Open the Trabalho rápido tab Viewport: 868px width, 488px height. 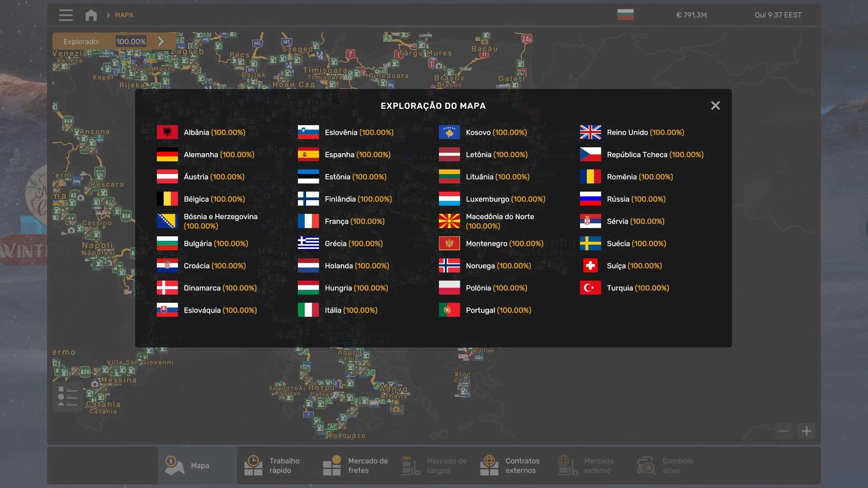pos(276,465)
